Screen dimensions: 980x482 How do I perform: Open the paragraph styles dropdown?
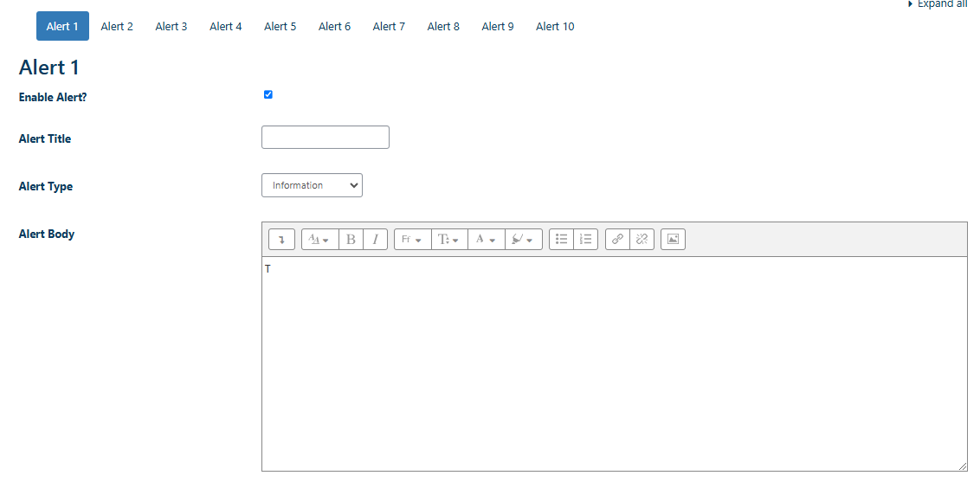click(x=320, y=239)
